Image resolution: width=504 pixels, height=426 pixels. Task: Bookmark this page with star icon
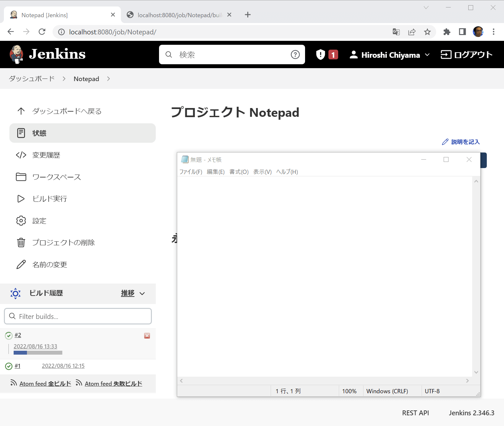pyautogui.click(x=427, y=32)
